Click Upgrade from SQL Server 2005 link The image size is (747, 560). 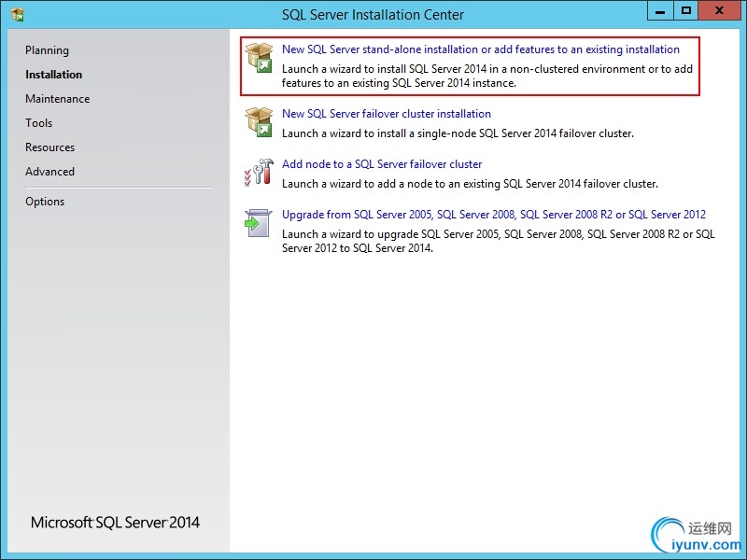point(494,215)
